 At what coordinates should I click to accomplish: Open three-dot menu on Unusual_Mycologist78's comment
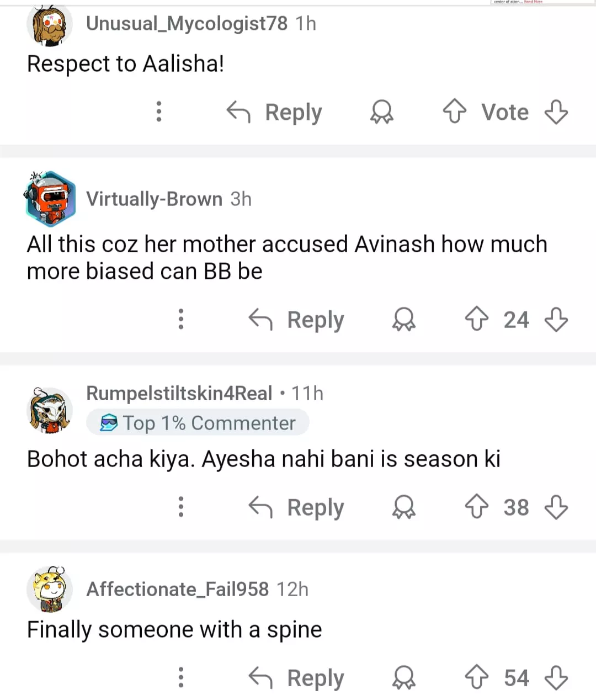click(159, 112)
